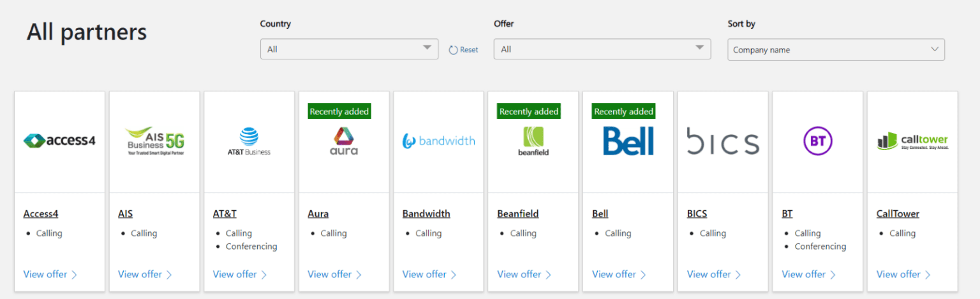This screenshot has height=299, width=980.
Task: Click the access4 logo image
Action: 59,141
